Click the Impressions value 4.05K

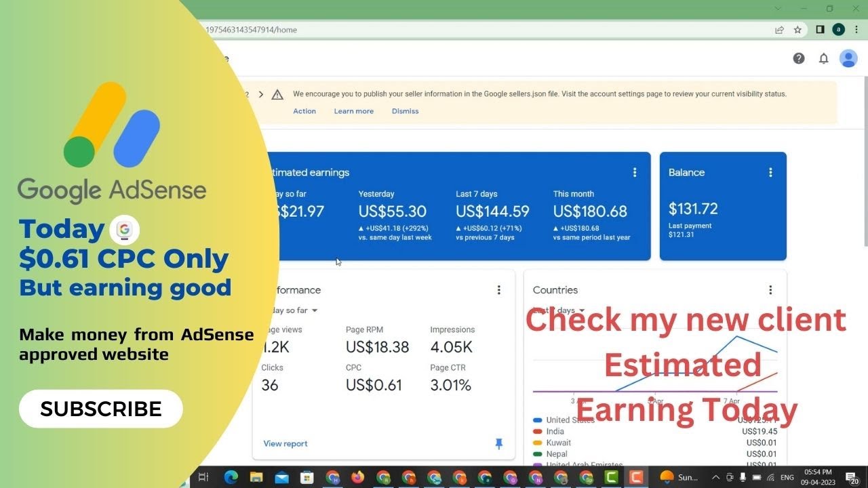click(x=452, y=348)
